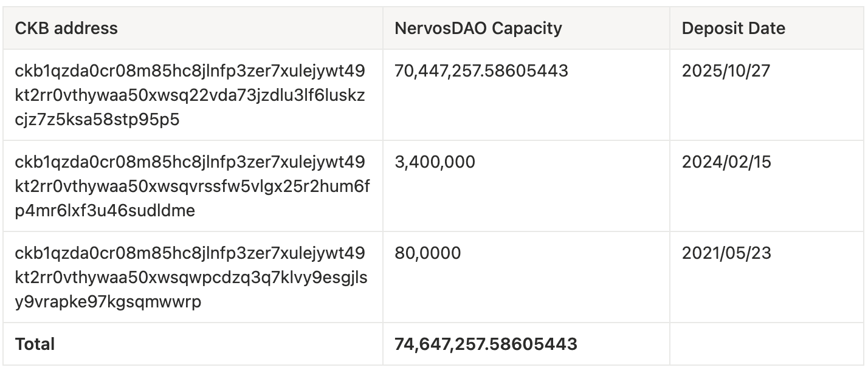Click the text line p4mr6lxf3u46sudldme
This screenshot has width=868, height=373.
pyautogui.click(x=105, y=211)
